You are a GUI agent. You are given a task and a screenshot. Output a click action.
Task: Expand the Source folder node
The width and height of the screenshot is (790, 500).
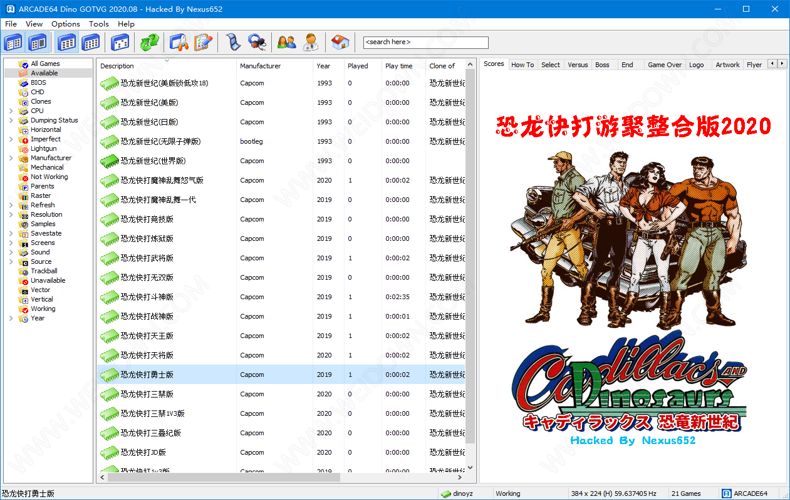point(11,262)
